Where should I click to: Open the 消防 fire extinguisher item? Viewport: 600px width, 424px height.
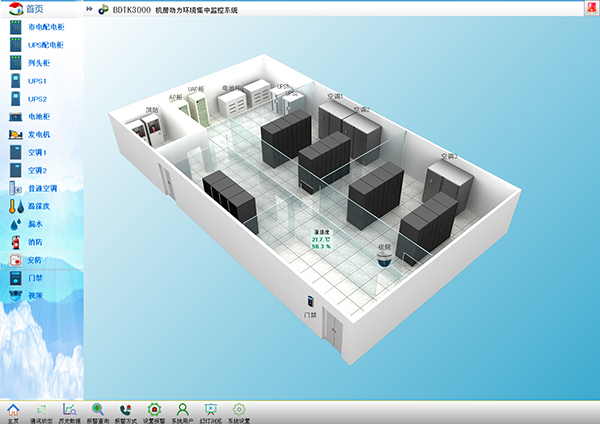point(32,242)
